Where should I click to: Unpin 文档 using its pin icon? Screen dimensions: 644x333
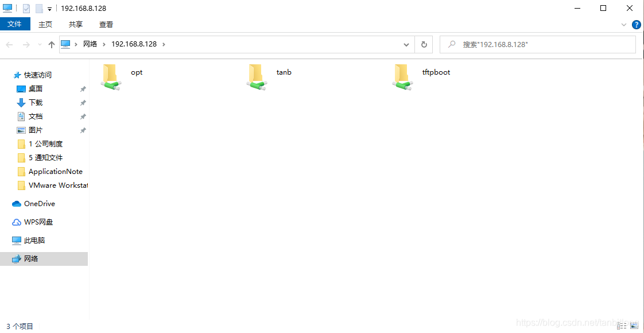click(x=83, y=117)
